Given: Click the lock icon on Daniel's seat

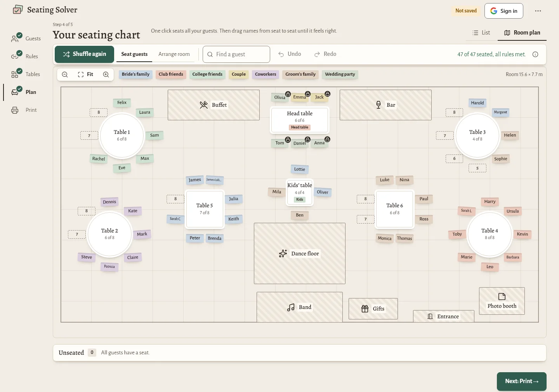Looking at the screenshot, I should [308, 139].
